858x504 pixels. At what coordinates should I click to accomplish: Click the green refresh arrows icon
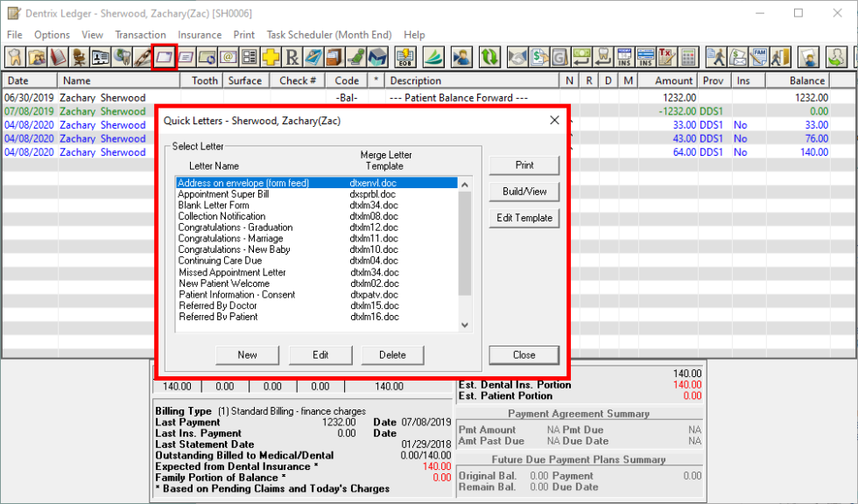pos(489,58)
